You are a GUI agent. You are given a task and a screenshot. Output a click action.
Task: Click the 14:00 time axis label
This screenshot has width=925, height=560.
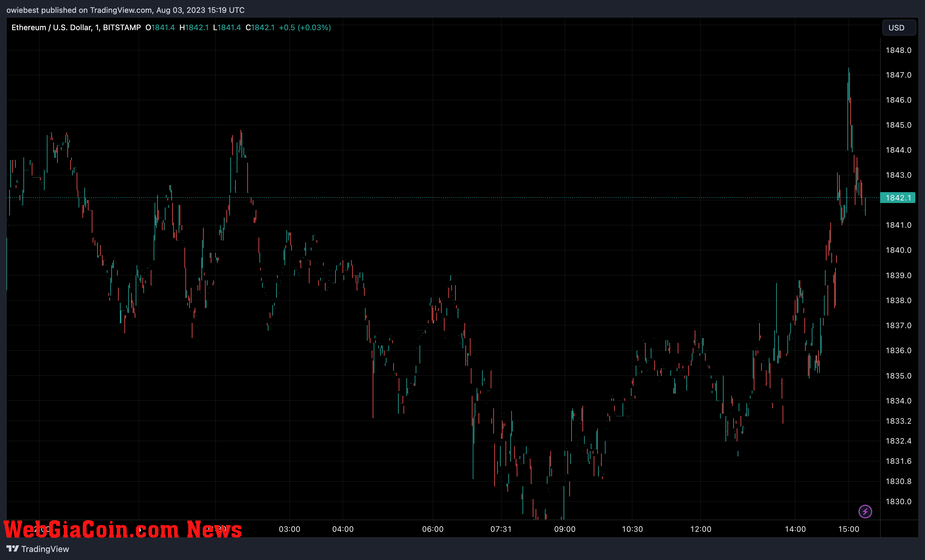click(x=795, y=529)
